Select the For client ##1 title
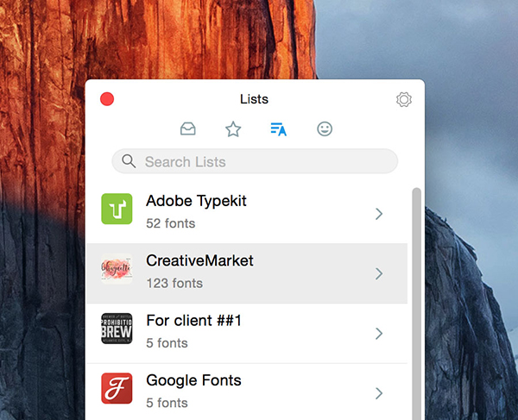The width and height of the screenshot is (518, 420). pos(194,320)
